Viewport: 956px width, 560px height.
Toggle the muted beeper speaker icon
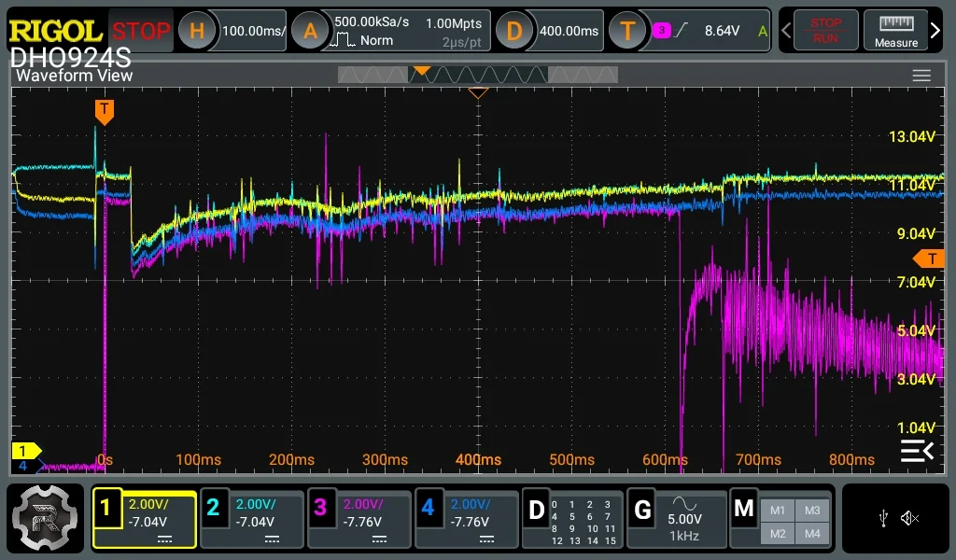point(909,519)
